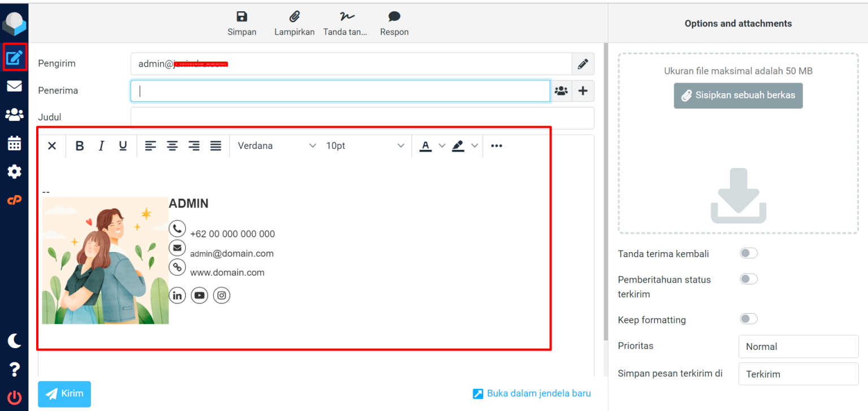Open the Calendar icon in sidebar
The height and width of the screenshot is (411, 868).
14,143
